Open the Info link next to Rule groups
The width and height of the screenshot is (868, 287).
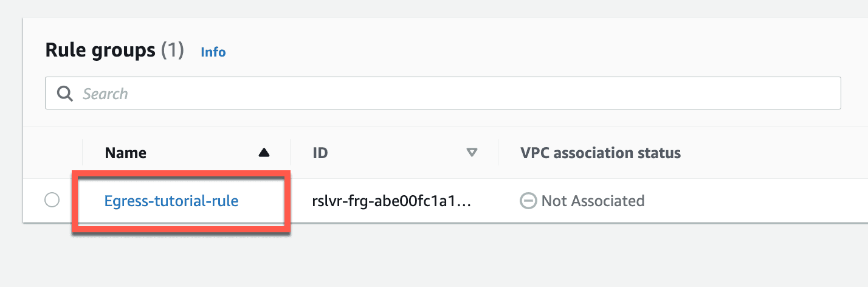tap(213, 52)
